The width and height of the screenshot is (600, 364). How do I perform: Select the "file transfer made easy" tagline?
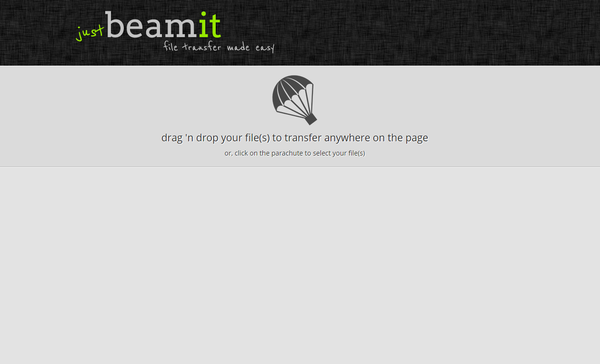(219, 47)
